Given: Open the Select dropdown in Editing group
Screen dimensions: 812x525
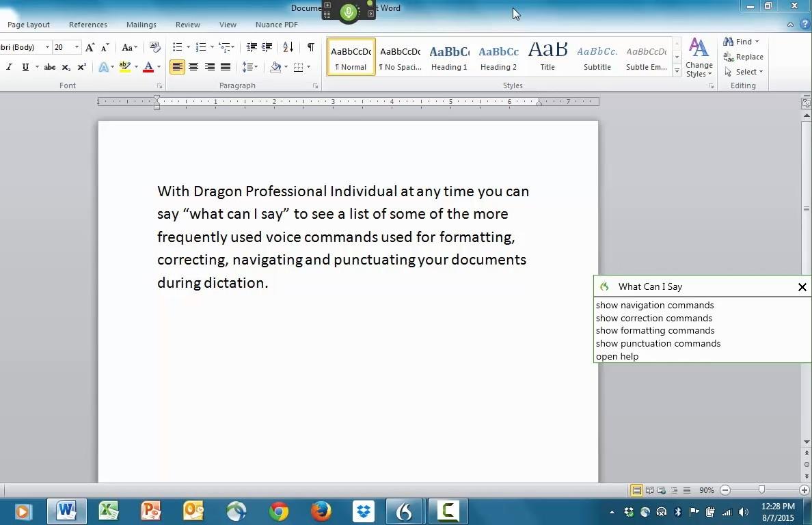Looking at the screenshot, I should 744,72.
